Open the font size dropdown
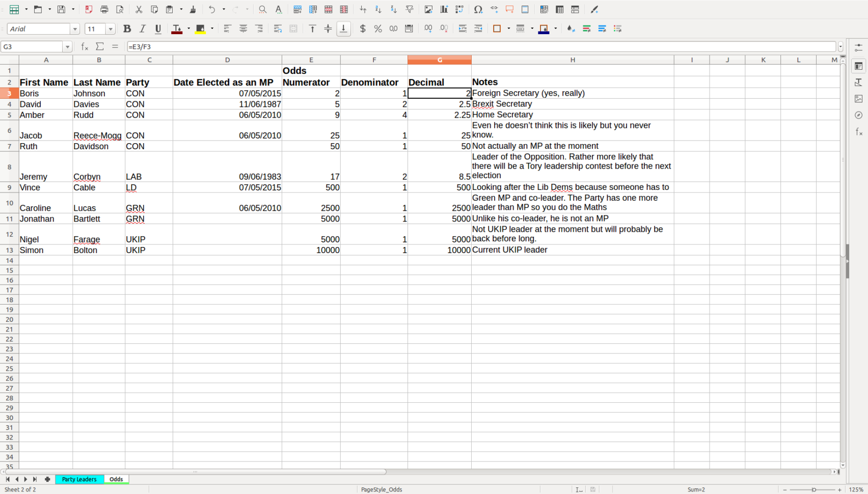Image resolution: width=868 pixels, height=494 pixels. (x=111, y=29)
